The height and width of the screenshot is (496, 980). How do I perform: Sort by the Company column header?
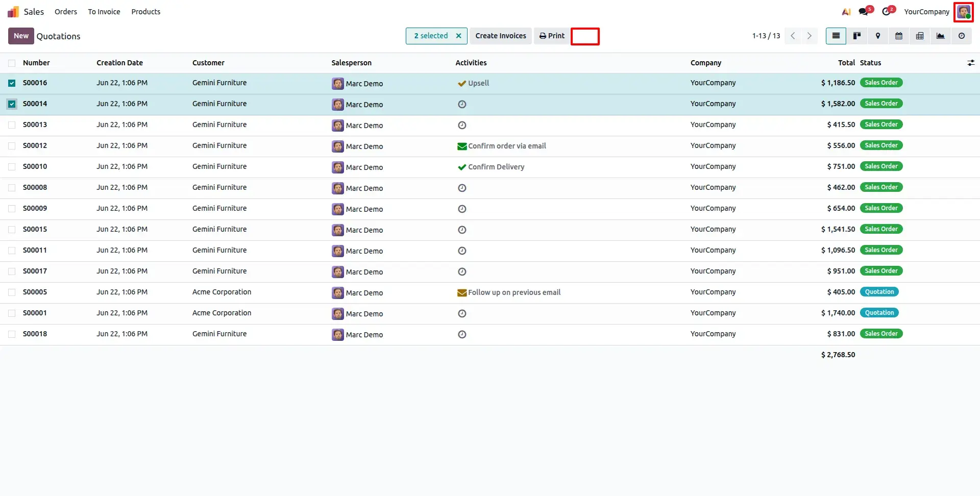(706, 63)
